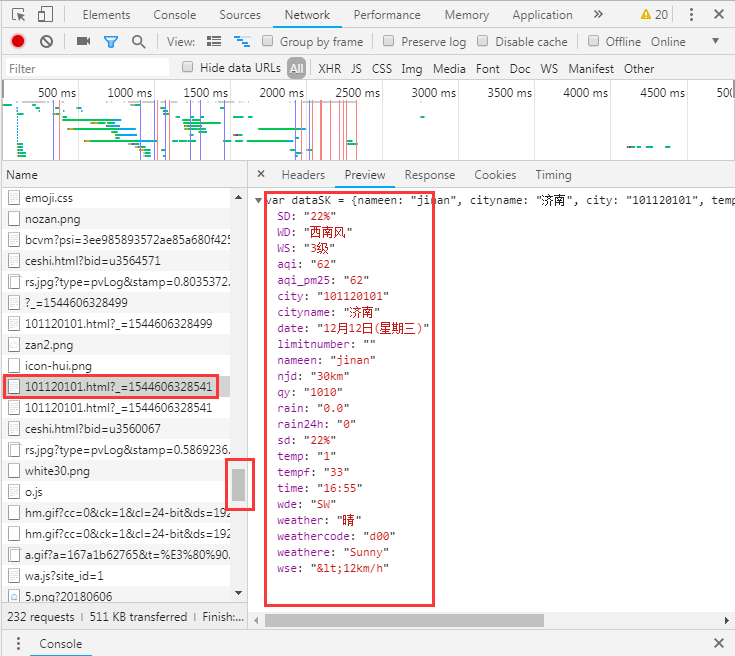Use large request rows view icon
Image resolution: width=735 pixels, height=656 pixels.
214,42
